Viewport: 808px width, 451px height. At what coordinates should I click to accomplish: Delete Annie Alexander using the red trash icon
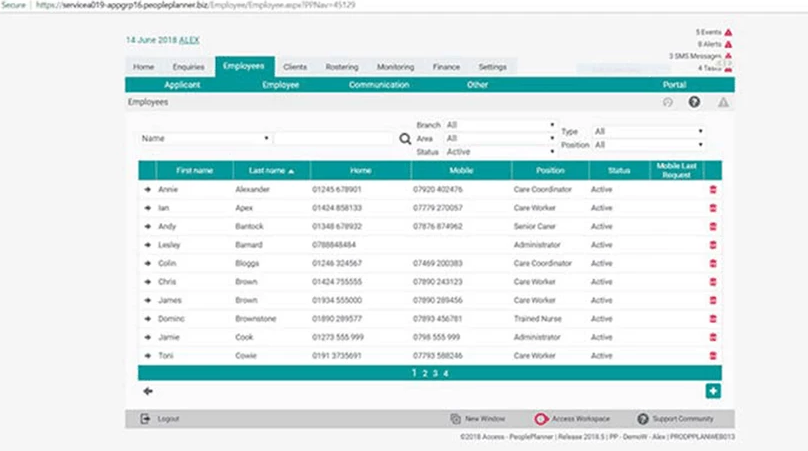[x=713, y=190]
